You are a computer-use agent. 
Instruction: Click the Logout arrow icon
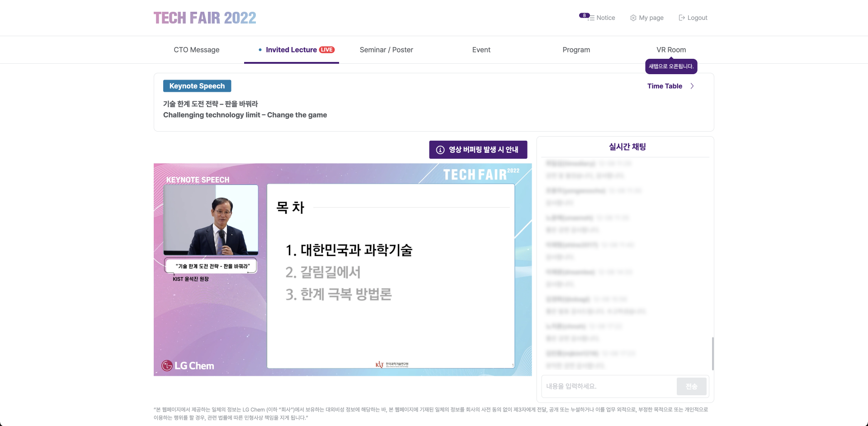tap(682, 18)
